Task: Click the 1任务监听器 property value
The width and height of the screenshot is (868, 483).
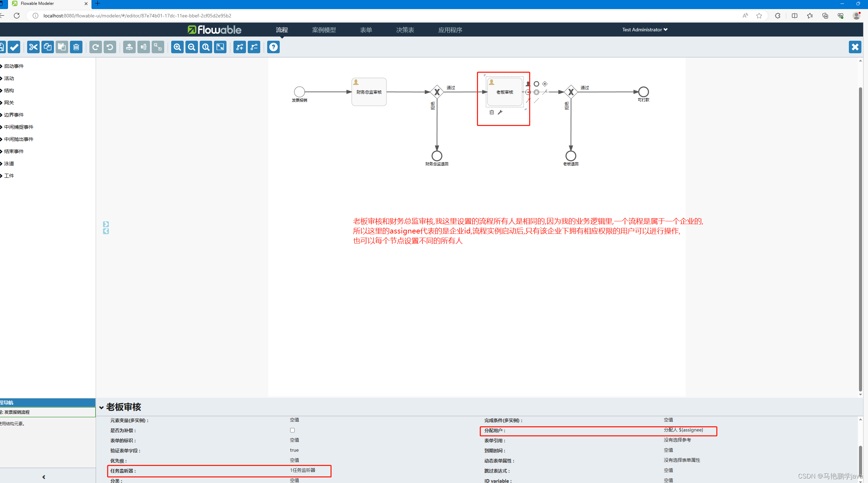Action: [303, 470]
